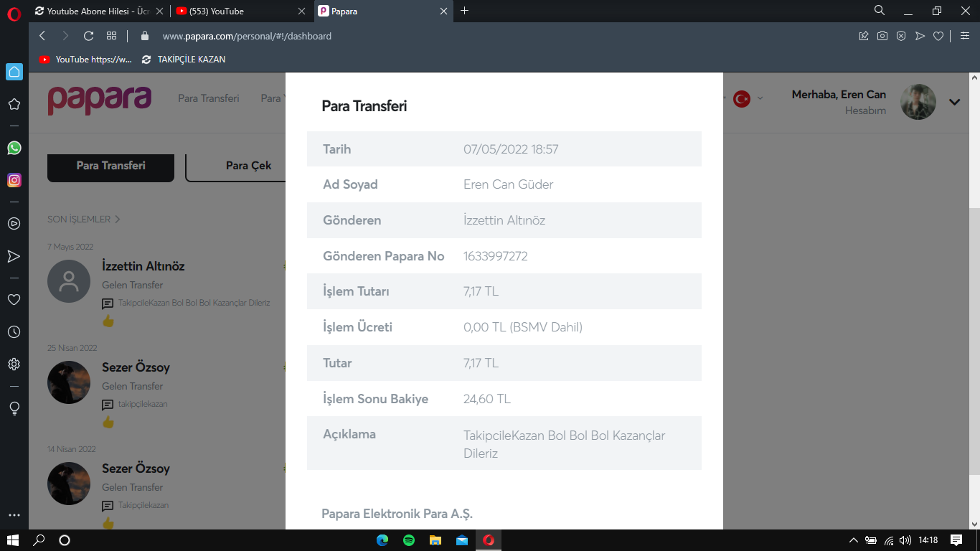Open Instagram from the Opera sidebar
980x551 pixels.
(x=14, y=180)
